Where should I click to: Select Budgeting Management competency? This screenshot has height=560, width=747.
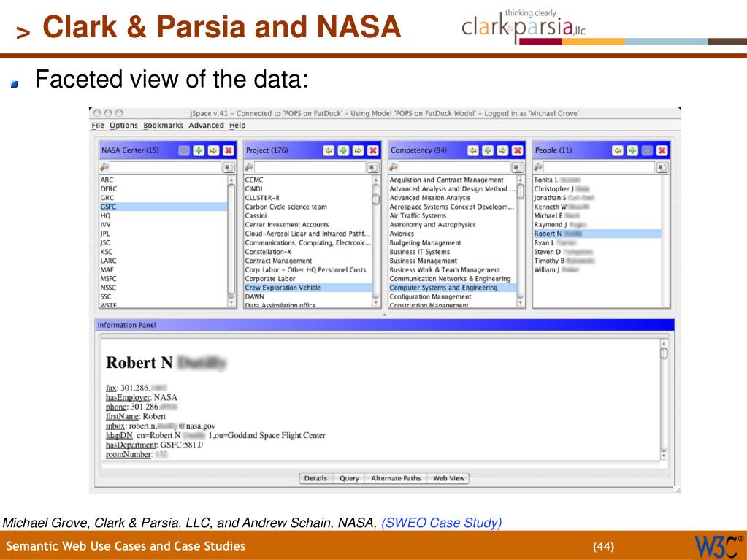453,243
